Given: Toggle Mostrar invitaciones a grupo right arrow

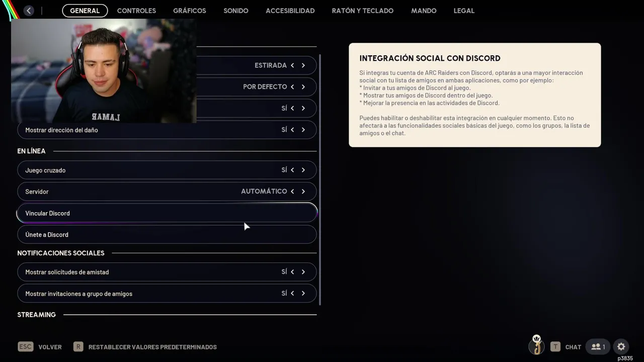Looking at the screenshot, I should pos(303,294).
